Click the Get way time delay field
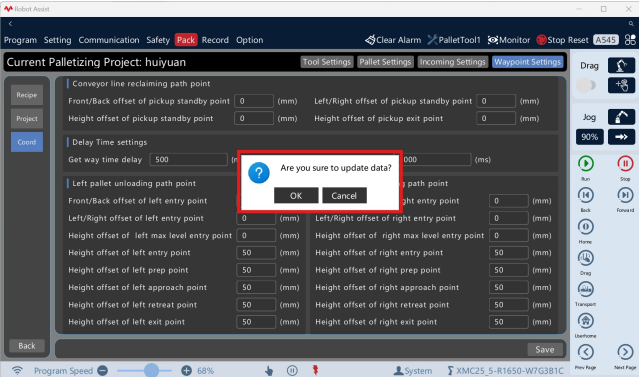This screenshot has height=377, width=639. click(x=188, y=159)
